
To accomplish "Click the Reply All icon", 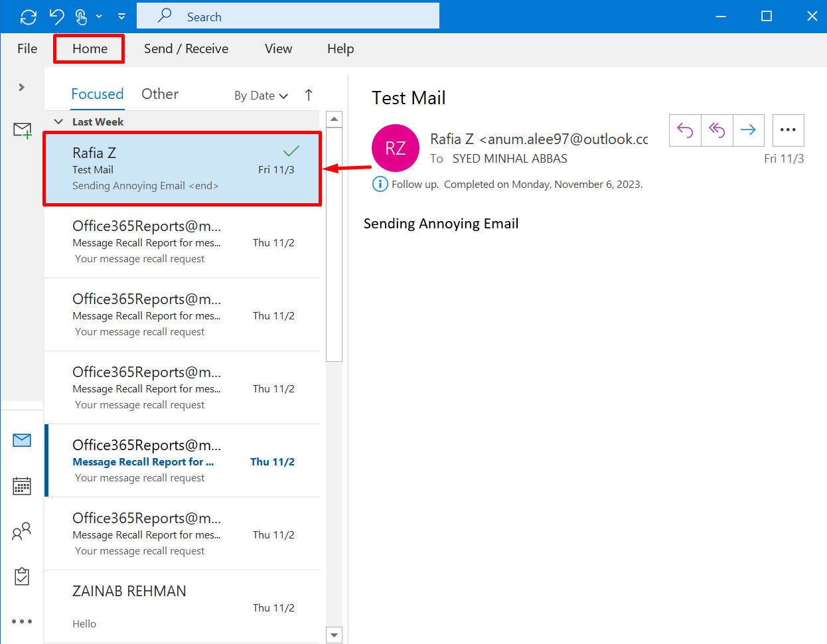I will click(x=717, y=130).
